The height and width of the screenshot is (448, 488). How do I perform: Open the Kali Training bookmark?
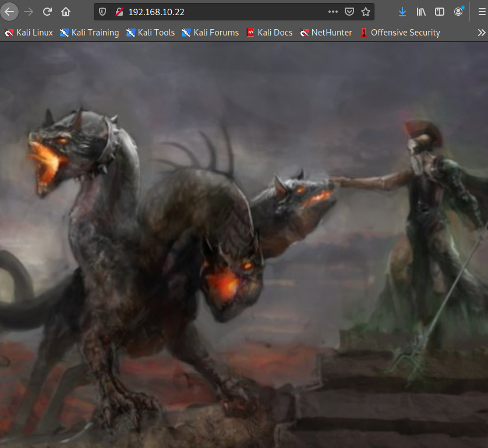(x=89, y=33)
